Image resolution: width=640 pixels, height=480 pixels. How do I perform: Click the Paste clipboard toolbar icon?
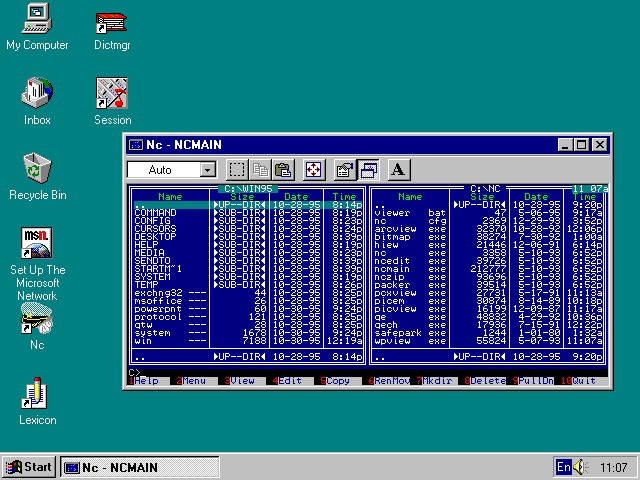point(283,170)
